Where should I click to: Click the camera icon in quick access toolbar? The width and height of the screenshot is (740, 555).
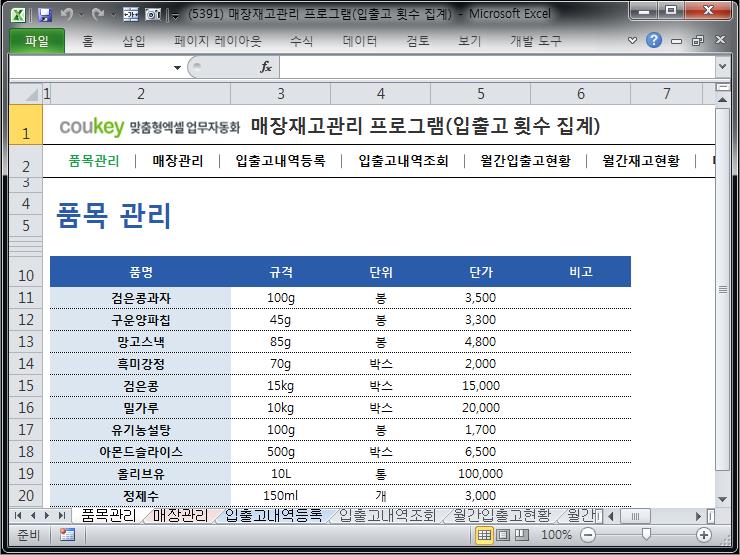153,15
